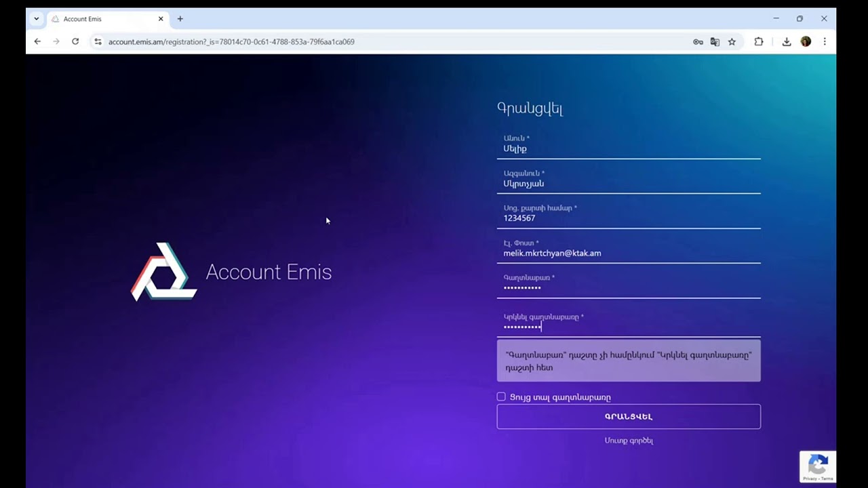The width and height of the screenshot is (868, 488).
Task: Click the password mismatch error message
Action: 629,361
